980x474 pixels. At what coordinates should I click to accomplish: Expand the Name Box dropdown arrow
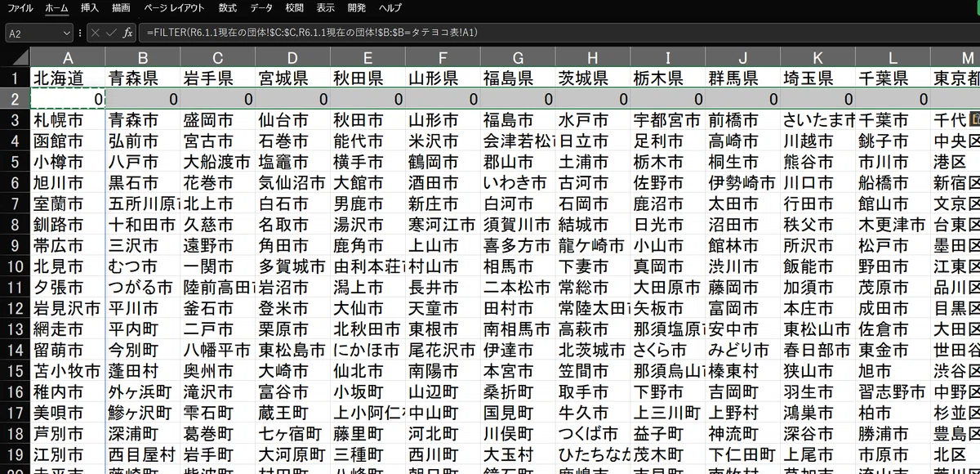(66, 33)
